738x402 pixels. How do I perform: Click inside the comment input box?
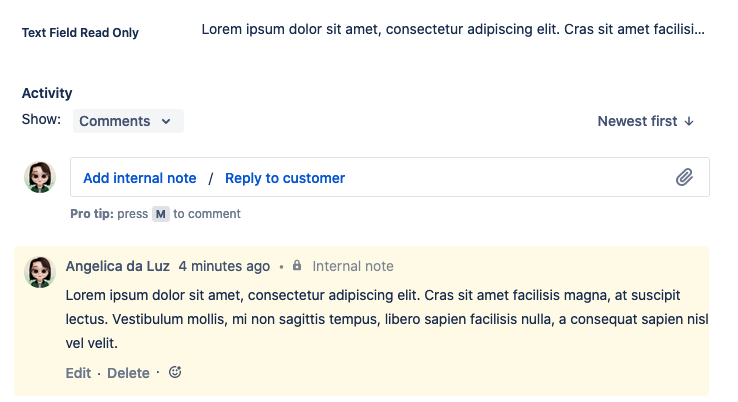click(x=500, y=178)
